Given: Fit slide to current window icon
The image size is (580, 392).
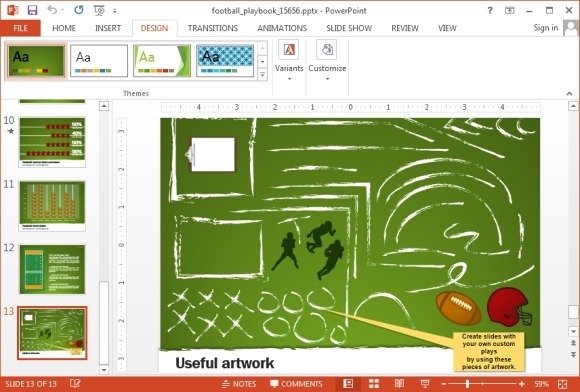Looking at the screenshot, I should pos(563,384).
